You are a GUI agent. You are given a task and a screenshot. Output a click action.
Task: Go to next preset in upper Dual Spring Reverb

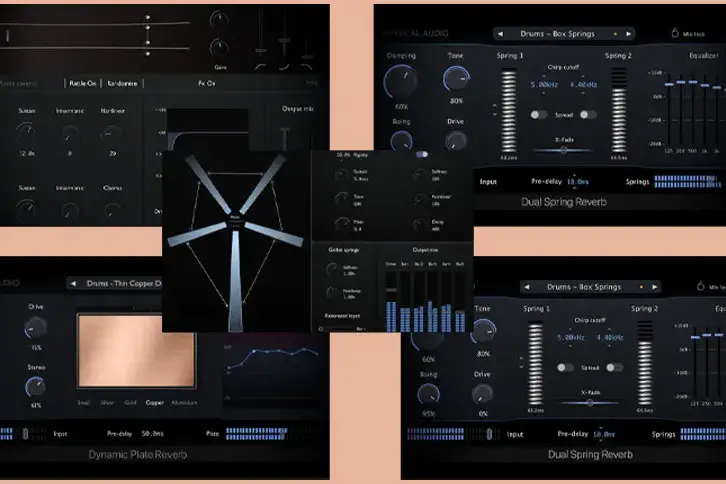click(628, 34)
